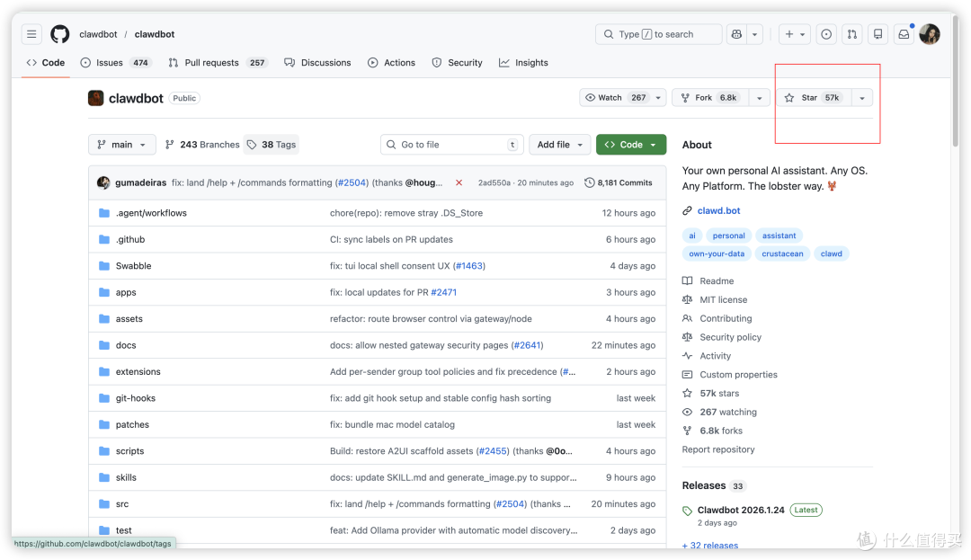Click the search bar

coord(658,34)
